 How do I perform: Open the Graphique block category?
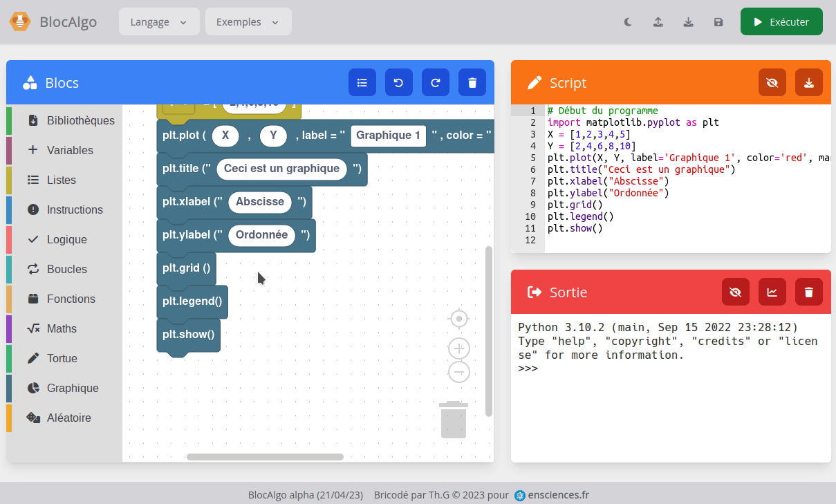[72, 388]
